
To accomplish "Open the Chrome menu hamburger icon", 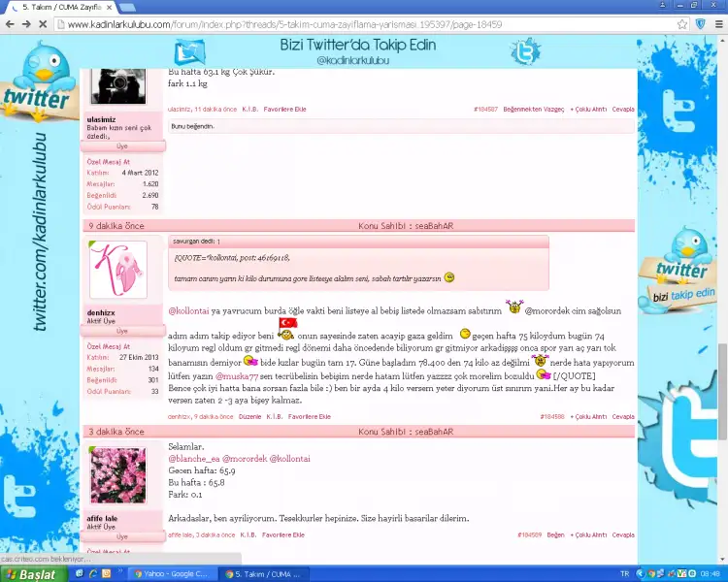I will click(x=718, y=24).
